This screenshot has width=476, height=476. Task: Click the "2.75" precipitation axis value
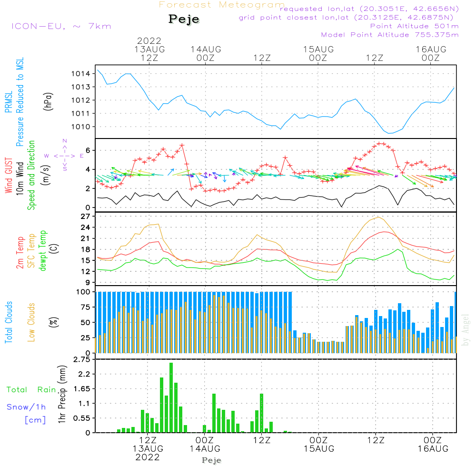(x=82, y=359)
